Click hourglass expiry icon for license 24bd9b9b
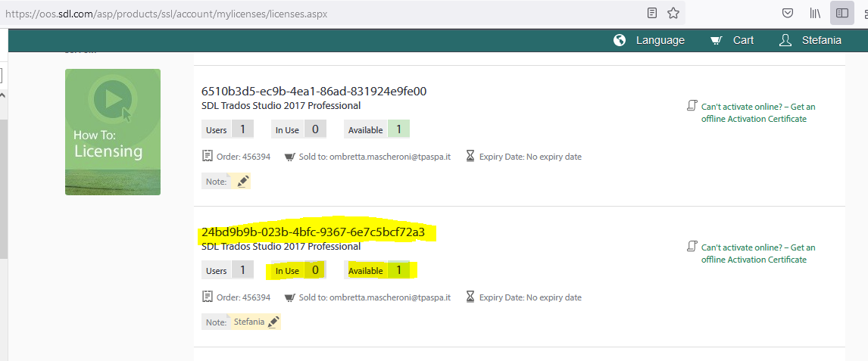This screenshot has height=361, width=868. coord(470,297)
